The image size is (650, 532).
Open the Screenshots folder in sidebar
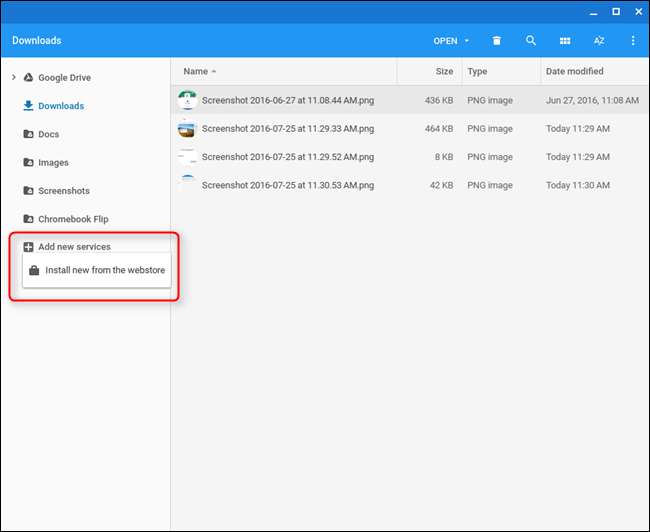click(63, 191)
